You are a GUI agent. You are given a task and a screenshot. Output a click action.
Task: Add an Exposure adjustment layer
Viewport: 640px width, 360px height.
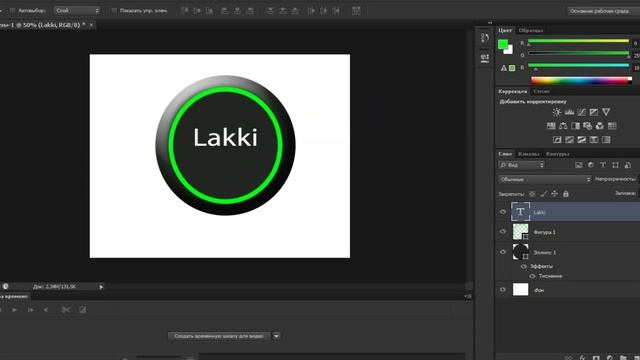pos(593,112)
